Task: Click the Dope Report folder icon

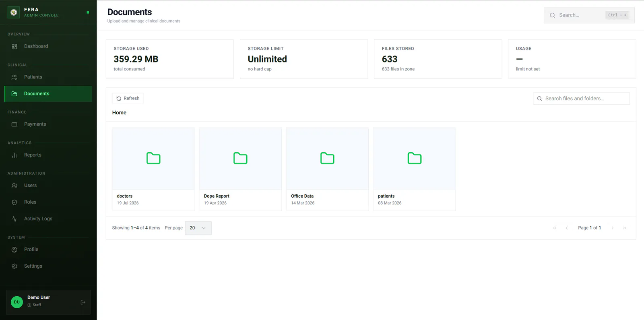Action: (x=240, y=158)
